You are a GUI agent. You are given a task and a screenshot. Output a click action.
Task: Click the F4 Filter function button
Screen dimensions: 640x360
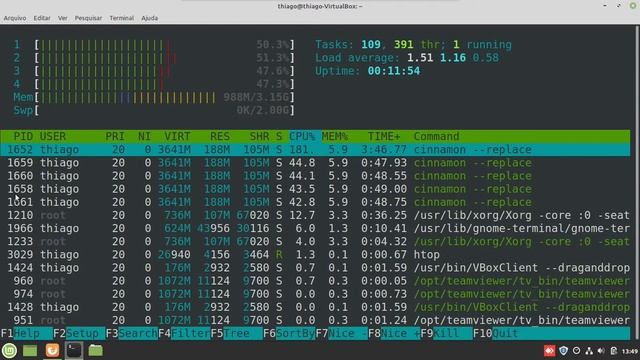[x=184, y=333]
